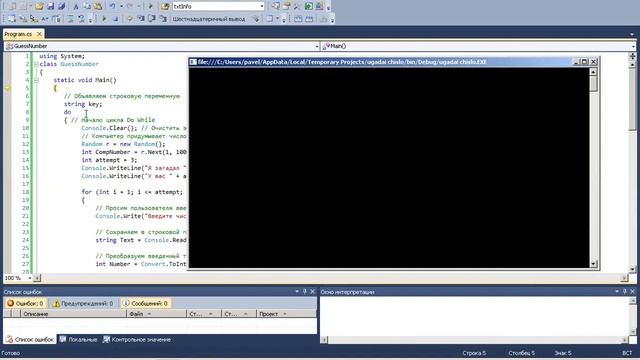Image resolution: width=640 pixels, height=360 pixels.
Task: Open the Окно интерпретации panel options arrow
Action: coord(617,291)
